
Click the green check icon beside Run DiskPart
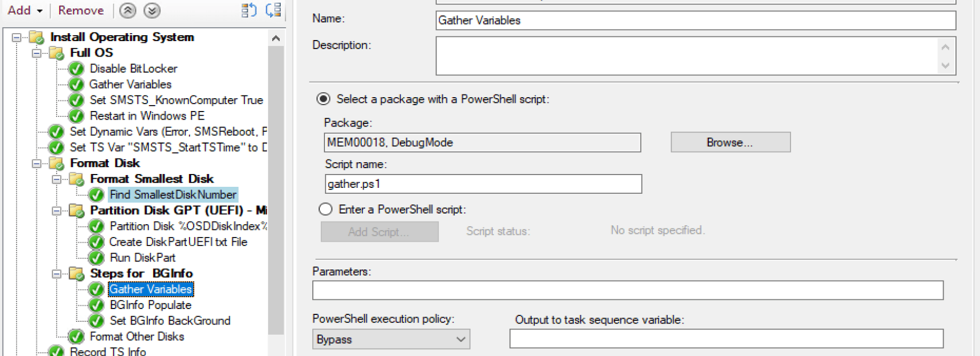[96, 258]
